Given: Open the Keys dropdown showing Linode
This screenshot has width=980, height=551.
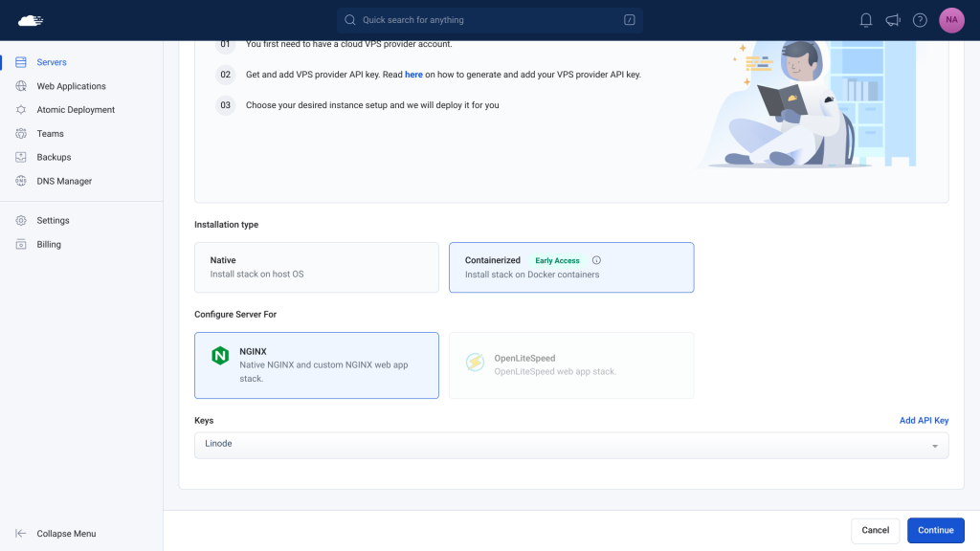Looking at the screenshot, I should point(571,446).
